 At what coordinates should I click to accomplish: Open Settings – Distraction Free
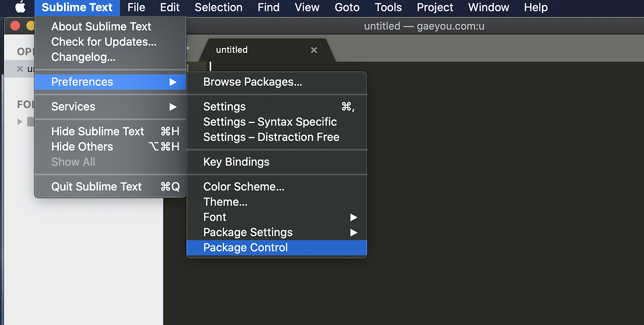[x=277, y=137]
